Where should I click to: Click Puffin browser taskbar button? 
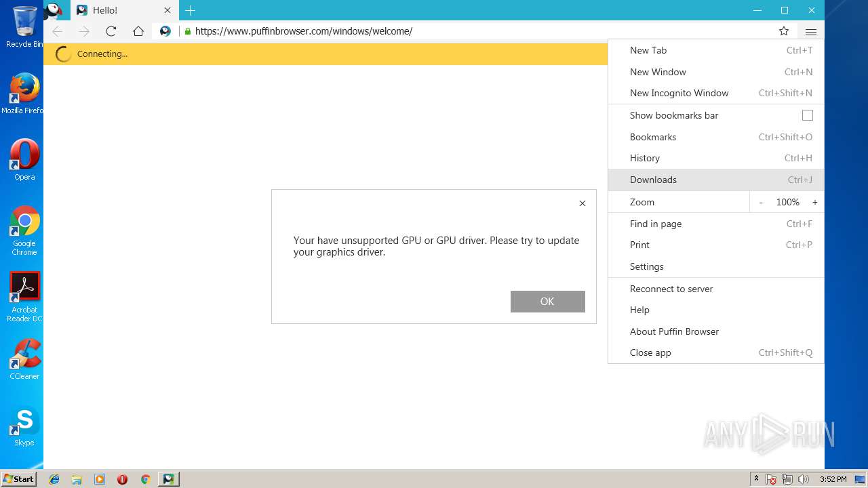(x=168, y=479)
